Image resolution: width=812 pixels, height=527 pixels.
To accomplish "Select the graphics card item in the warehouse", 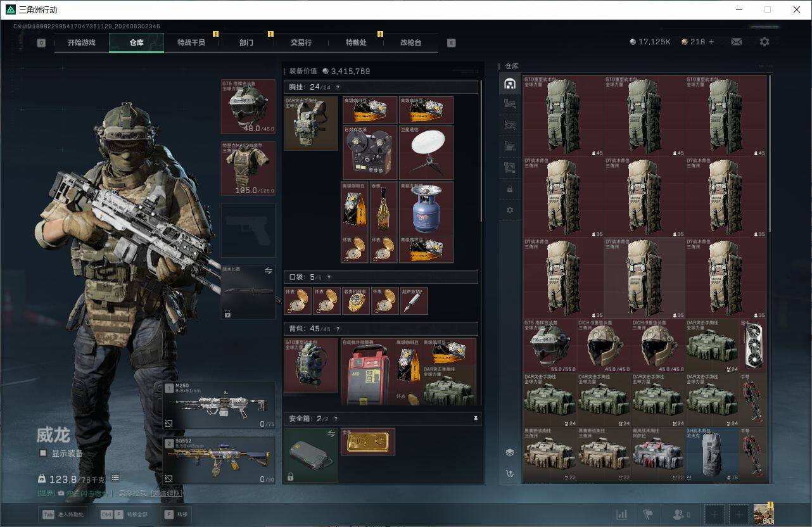I will click(752, 345).
